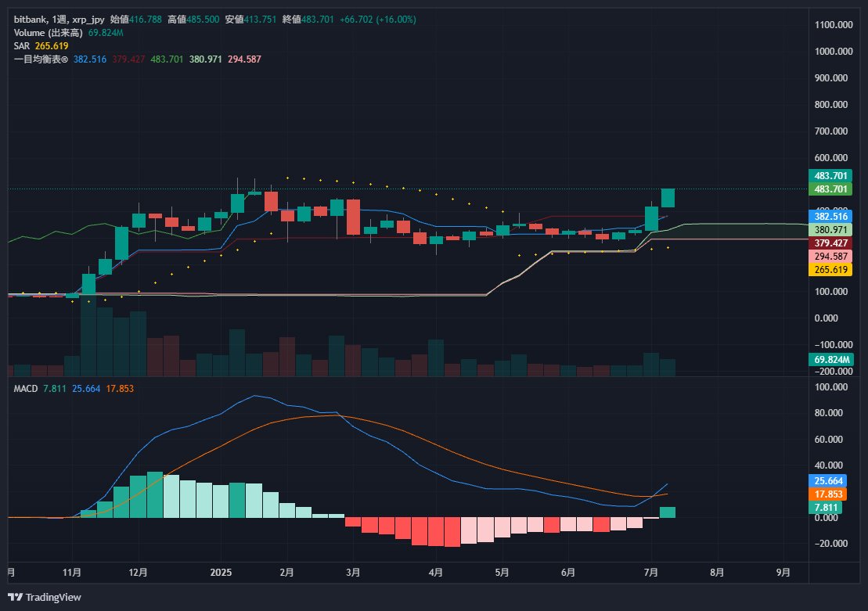868x611 pixels.
Task: Click the blue 25.664 MACD axis label
Action: (828, 481)
